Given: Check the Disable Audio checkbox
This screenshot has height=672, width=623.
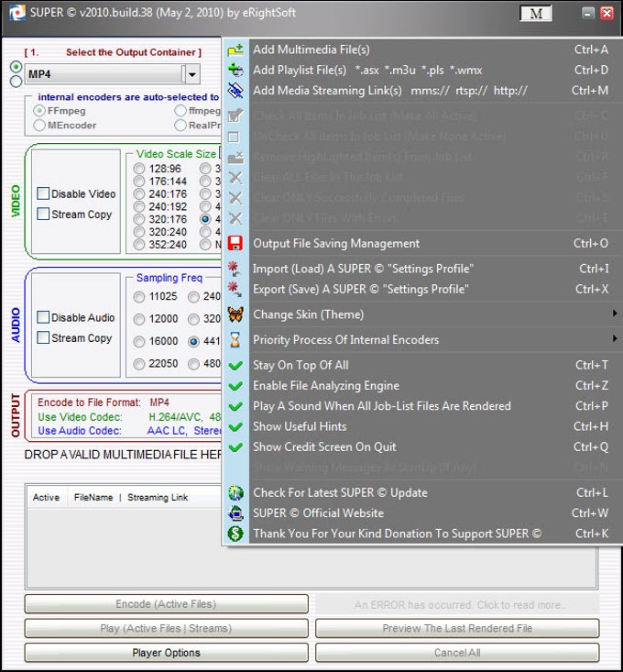Looking at the screenshot, I should tap(43, 317).
